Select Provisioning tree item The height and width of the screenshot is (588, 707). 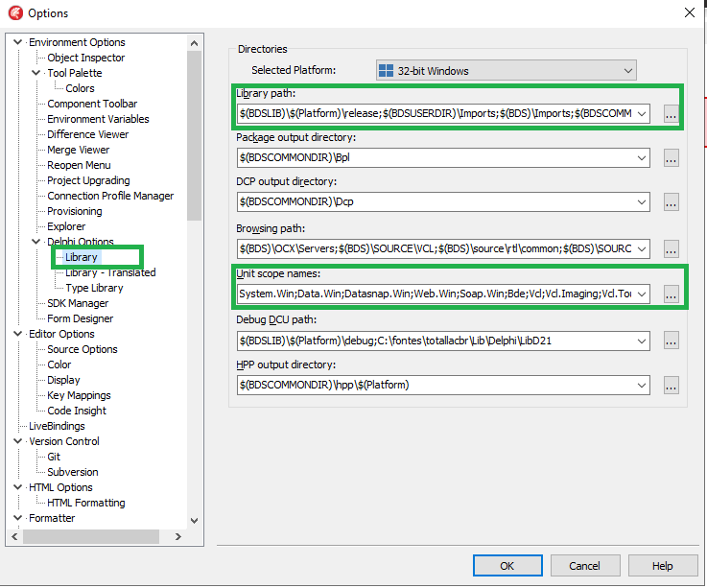[75, 211]
